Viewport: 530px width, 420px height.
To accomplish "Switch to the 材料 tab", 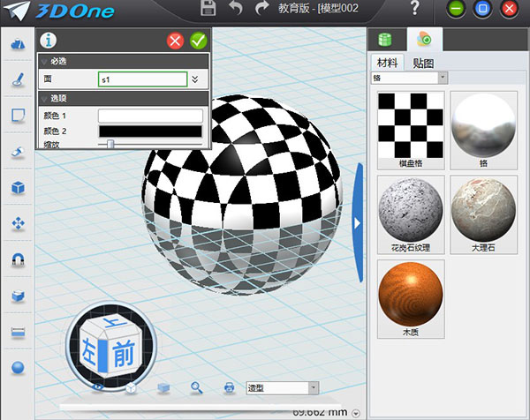I will 389,63.
